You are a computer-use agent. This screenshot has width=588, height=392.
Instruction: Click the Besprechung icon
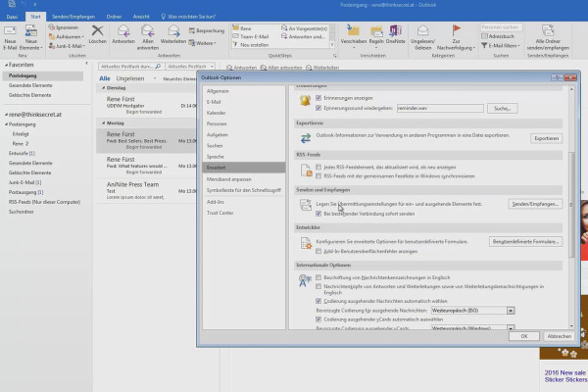192,30
